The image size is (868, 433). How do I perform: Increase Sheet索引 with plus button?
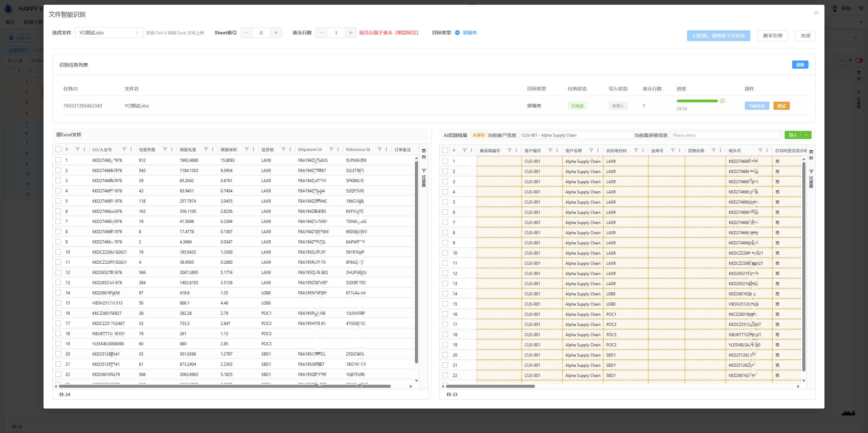[276, 33]
